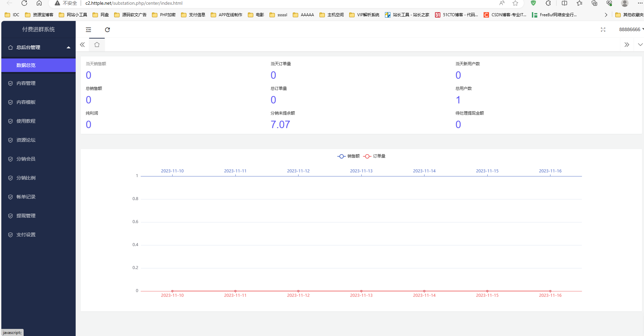Open 内容管理 in the sidebar

point(38,83)
